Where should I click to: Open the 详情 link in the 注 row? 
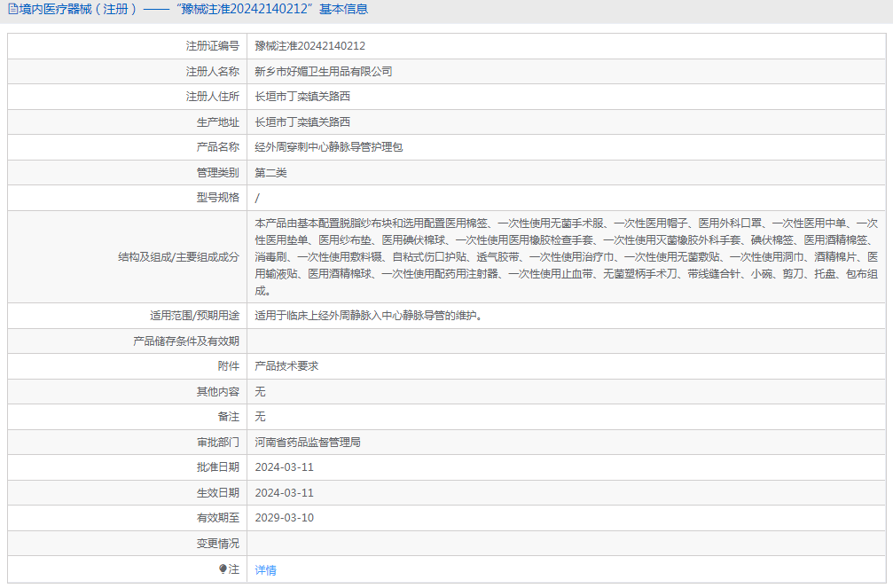[x=265, y=569]
